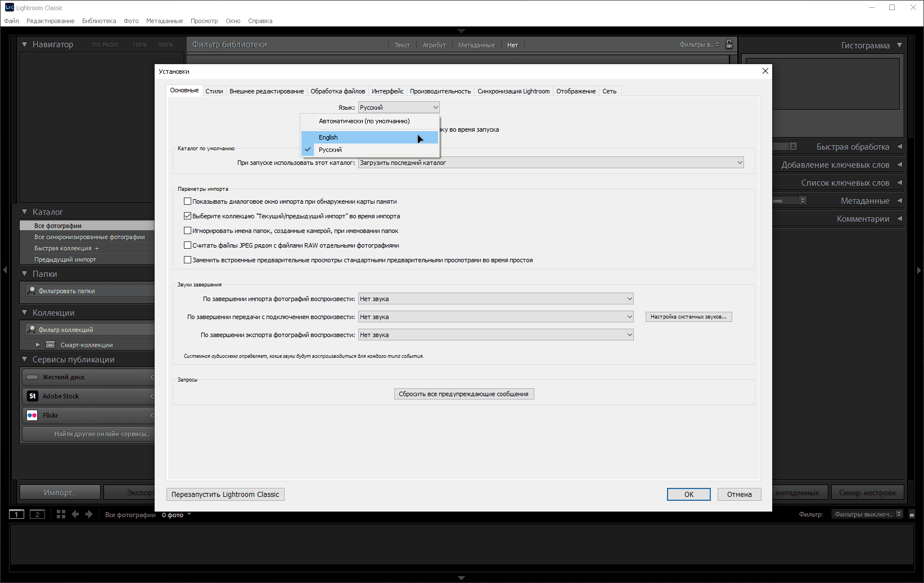
Task: Switch to Обработка файлов tab
Action: coord(338,91)
